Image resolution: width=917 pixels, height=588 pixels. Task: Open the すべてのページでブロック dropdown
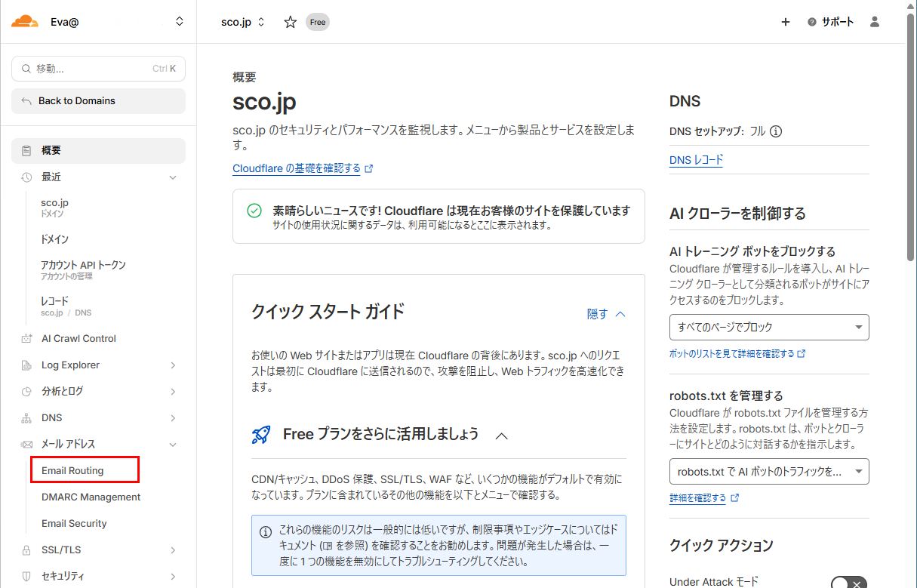point(768,327)
